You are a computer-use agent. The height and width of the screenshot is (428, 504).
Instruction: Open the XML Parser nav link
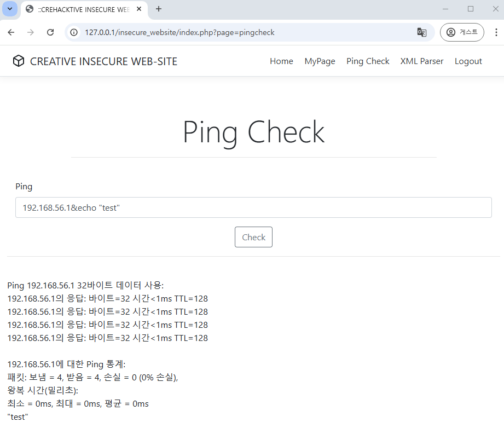click(422, 61)
